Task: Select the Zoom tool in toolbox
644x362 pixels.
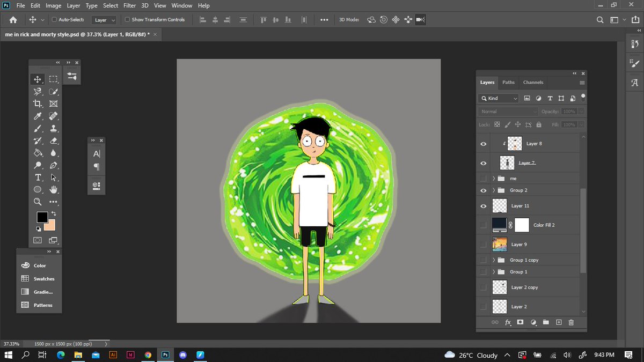Action: click(x=38, y=202)
